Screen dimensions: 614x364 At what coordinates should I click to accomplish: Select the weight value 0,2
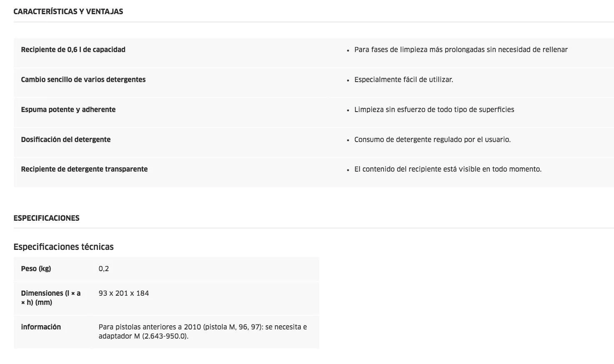pyautogui.click(x=104, y=269)
